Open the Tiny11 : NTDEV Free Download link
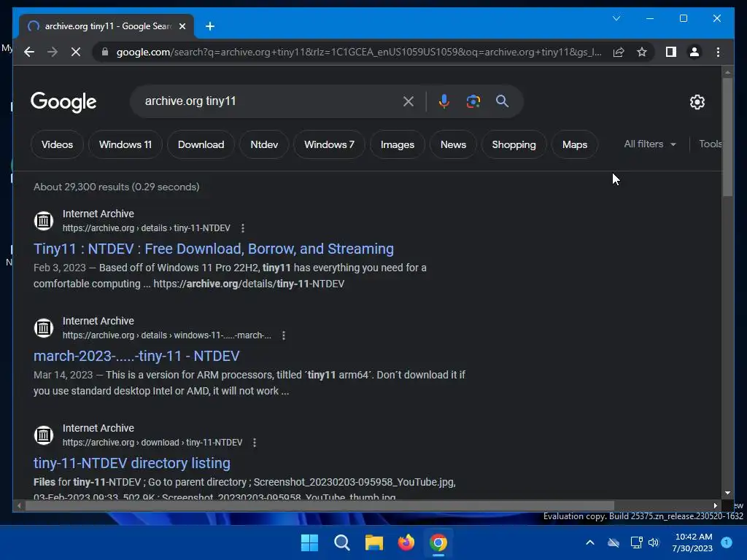747x560 pixels. coord(214,249)
